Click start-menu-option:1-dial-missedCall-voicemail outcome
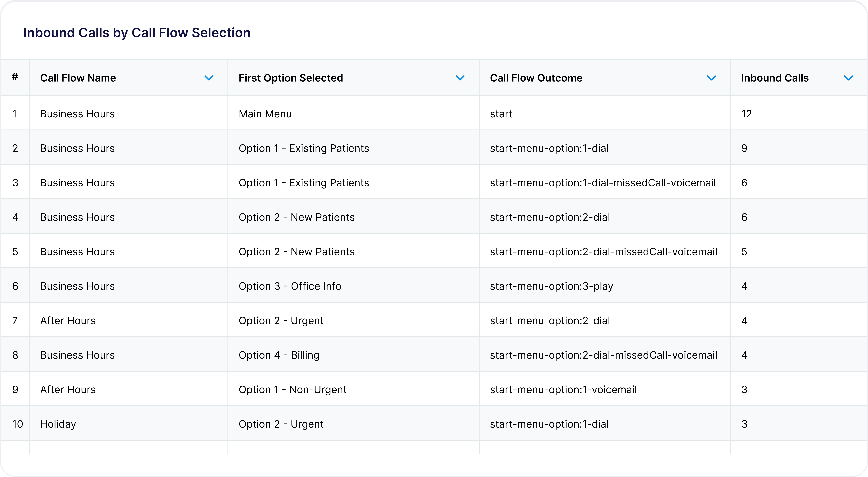 [603, 183]
